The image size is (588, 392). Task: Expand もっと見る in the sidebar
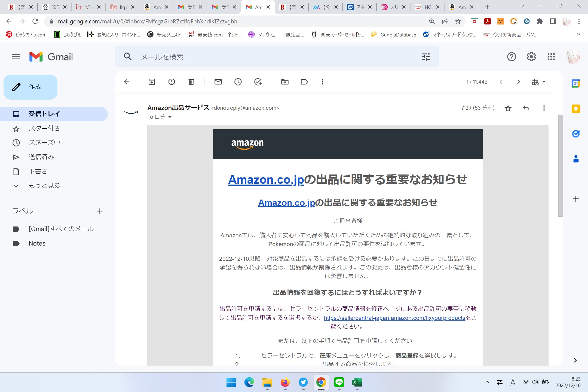[x=44, y=186]
